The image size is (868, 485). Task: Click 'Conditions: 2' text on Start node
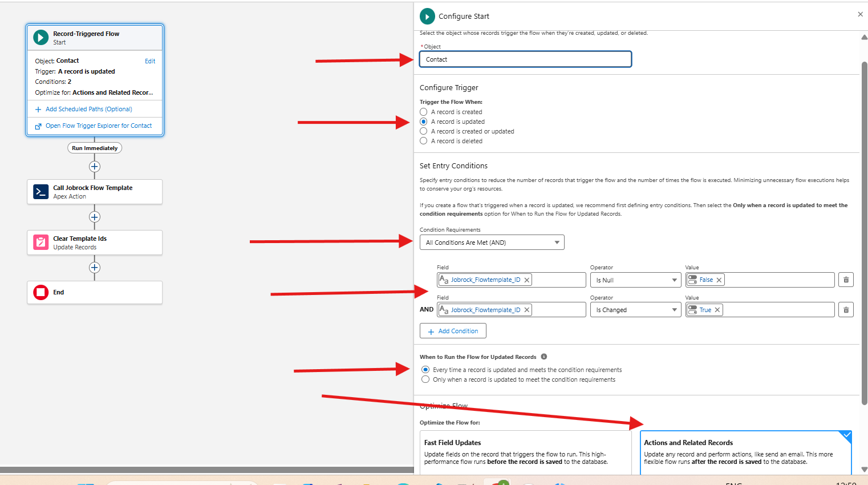click(x=53, y=82)
